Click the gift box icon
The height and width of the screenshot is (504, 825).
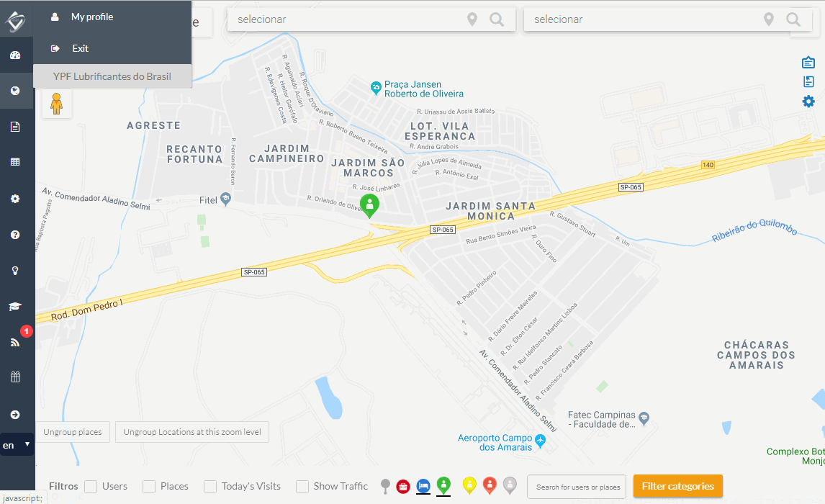point(15,377)
